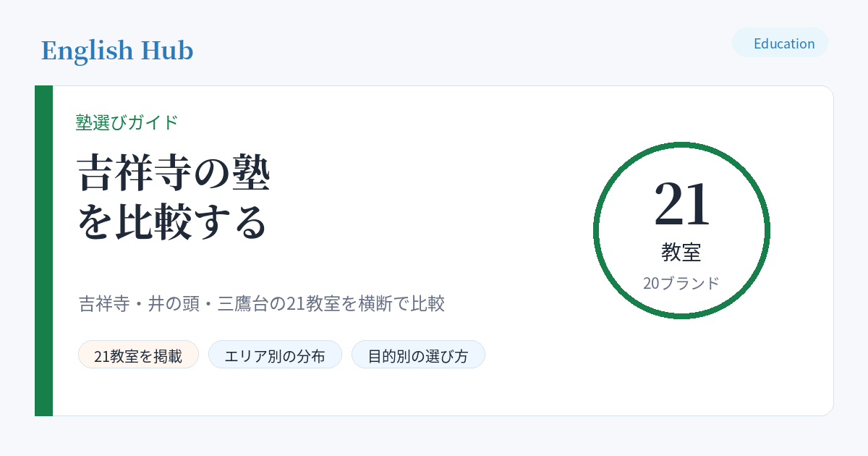This screenshot has width=868, height=456.
Task: Select the Education category tag
Action: [780, 43]
